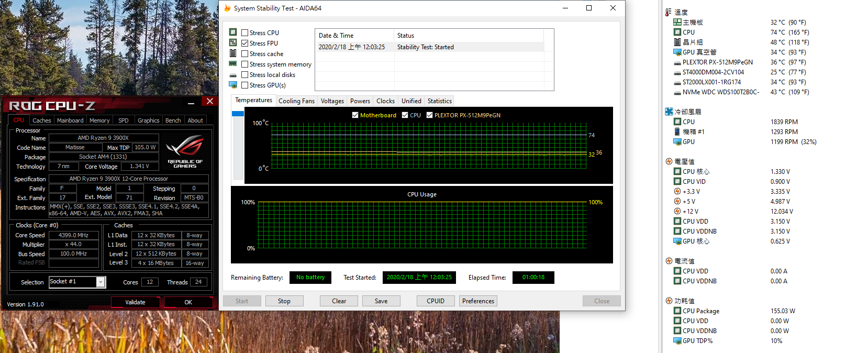Open the About tab in CPU-Z

195,120
